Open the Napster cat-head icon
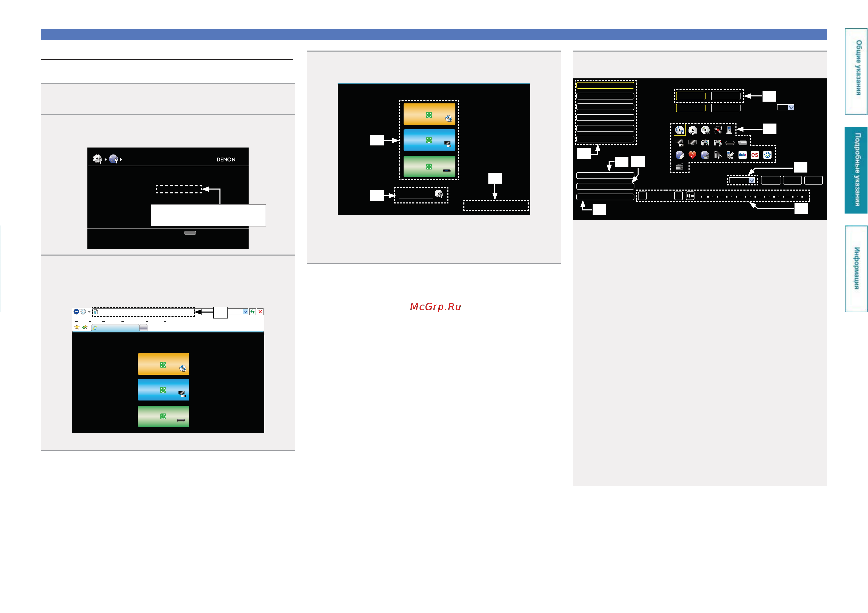Screen dimensions: 868x613 [x=767, y=155]
